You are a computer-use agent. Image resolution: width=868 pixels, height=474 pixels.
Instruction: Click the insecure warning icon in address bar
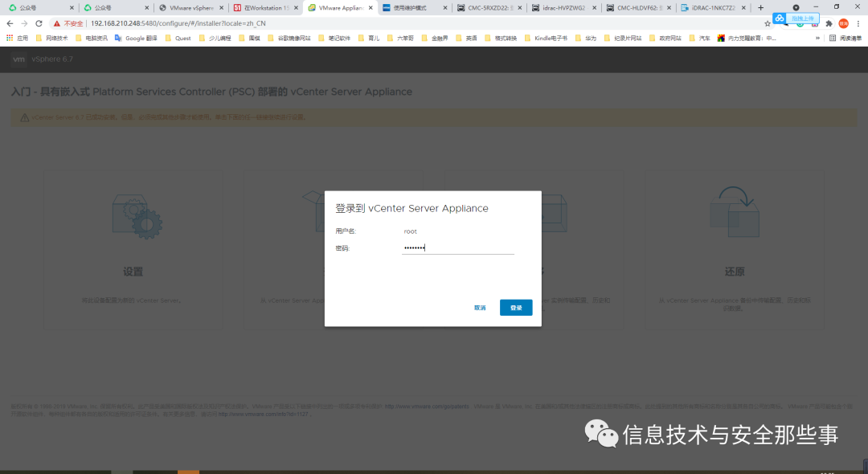(x=57, y=23)
